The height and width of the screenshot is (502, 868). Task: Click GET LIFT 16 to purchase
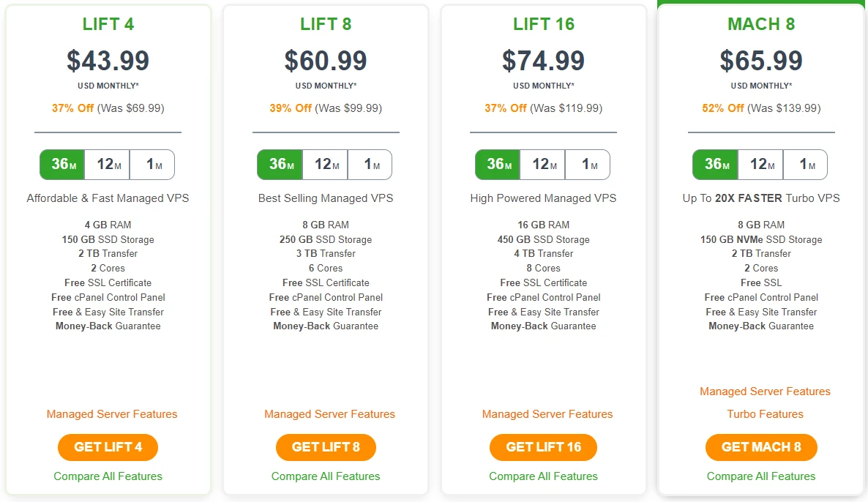tap(543, 447)
